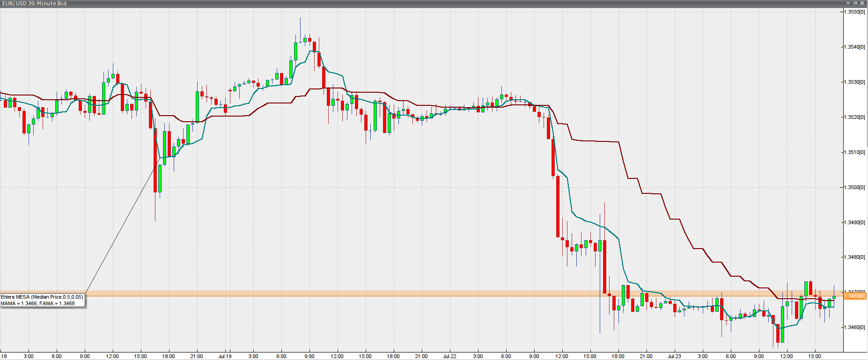Click the Jul.22 date marker on time axis
868x360 pixels.
(x=449, y=356)
